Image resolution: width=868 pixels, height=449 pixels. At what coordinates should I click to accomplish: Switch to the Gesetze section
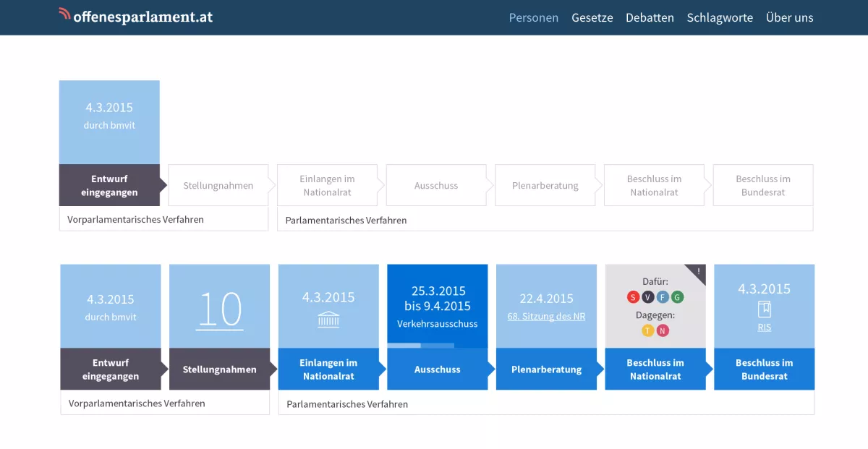coord(592,17)
